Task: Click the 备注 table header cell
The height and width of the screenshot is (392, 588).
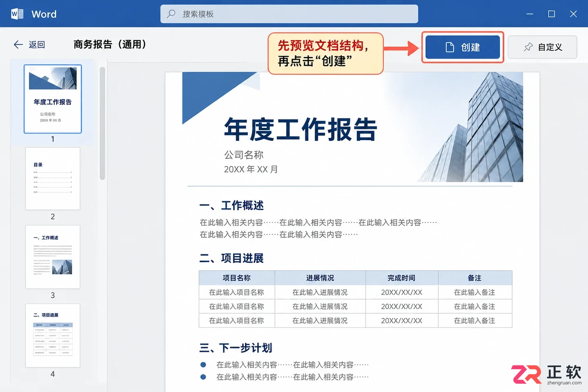Action: pyautogui.click(x=475, y=278)
